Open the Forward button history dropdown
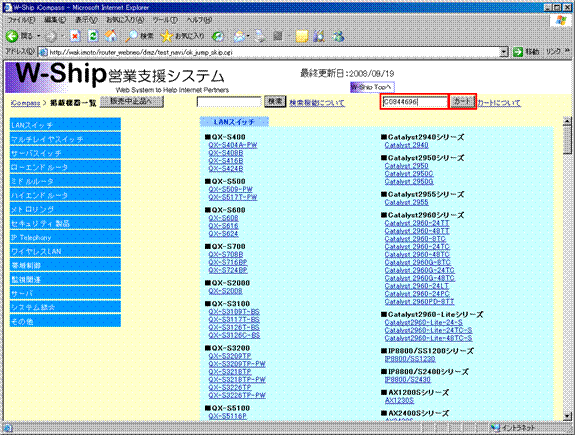 [x=63, y=36]
